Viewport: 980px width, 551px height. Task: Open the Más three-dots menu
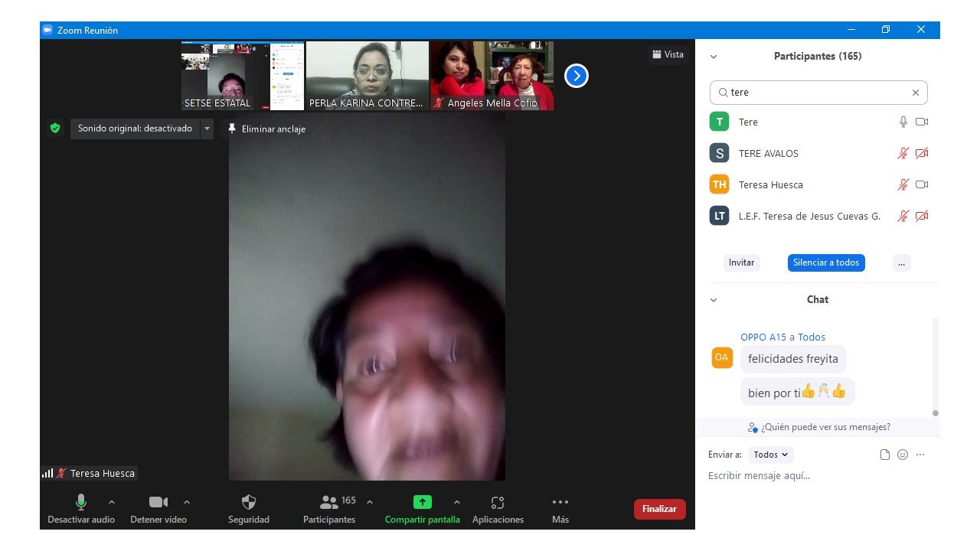[x=560, y=502]
